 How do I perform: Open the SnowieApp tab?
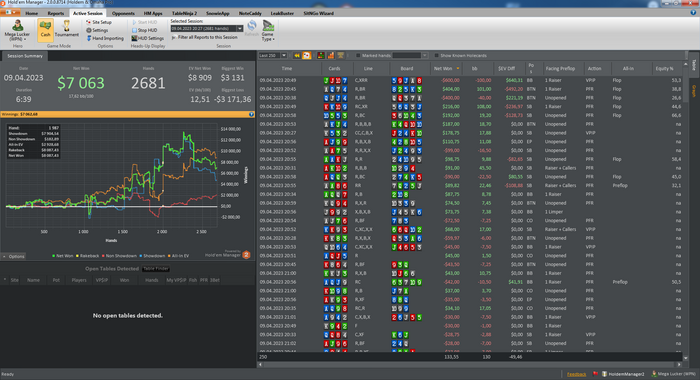218,13
